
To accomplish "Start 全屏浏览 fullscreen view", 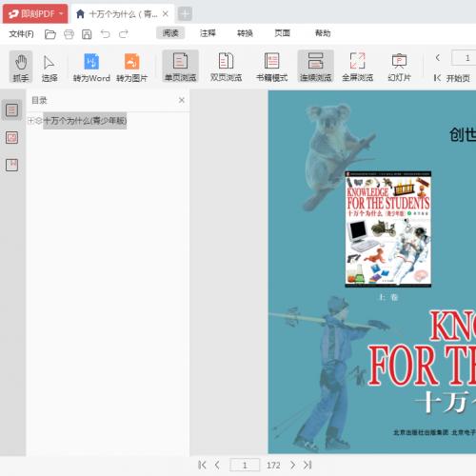I will 357,67.
